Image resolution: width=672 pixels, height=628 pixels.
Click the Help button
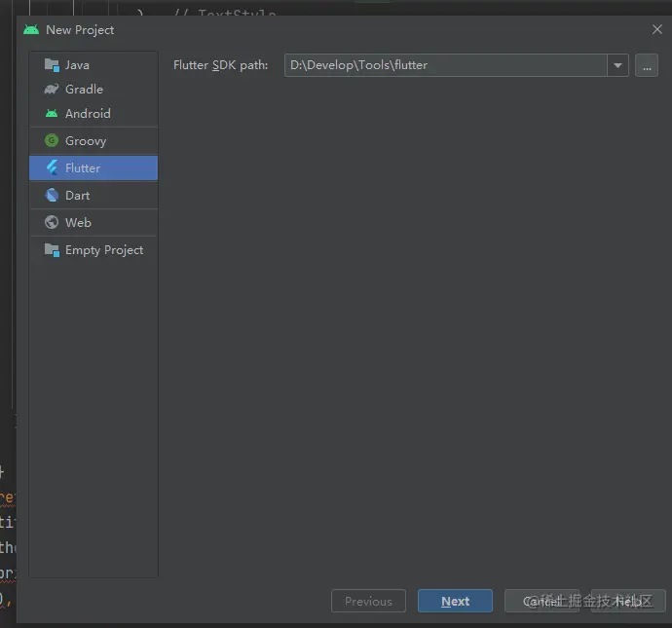pyautogui.click(x=628, y=601)
